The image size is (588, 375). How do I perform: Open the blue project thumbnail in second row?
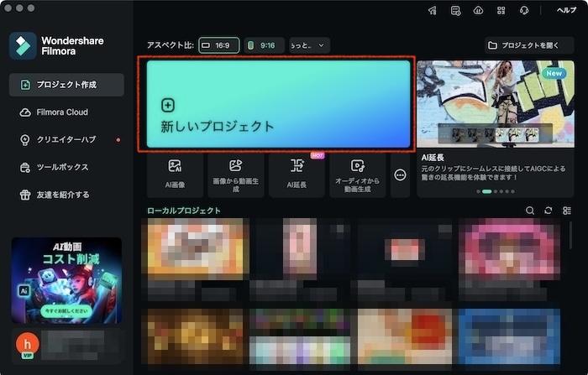click(x=510, y=336)
